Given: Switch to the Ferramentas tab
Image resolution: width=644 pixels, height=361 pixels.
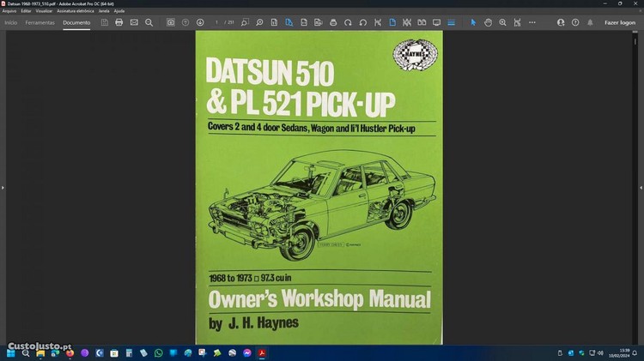Looking at the screenshot, I should click(x=40, y=22).
